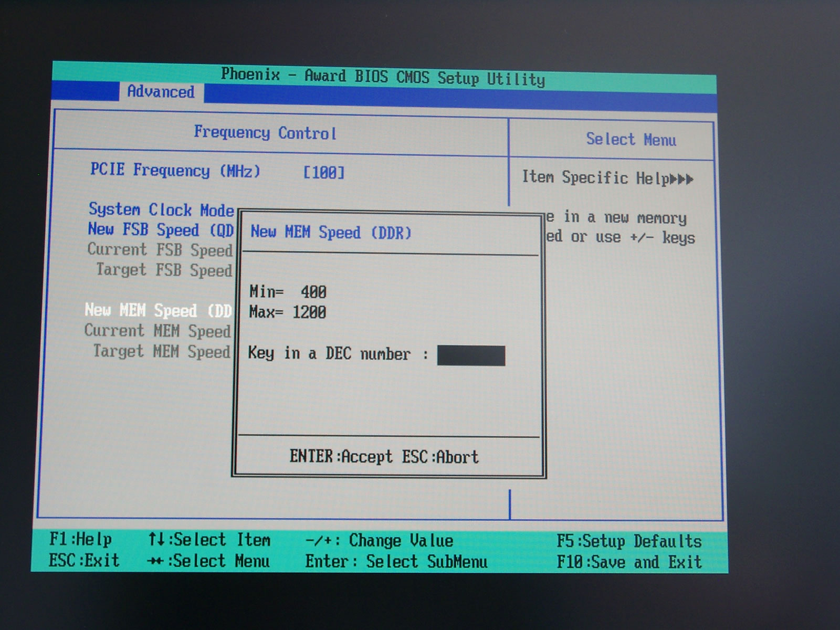Click Select Item arrows hint
This screenshot has width=840, height=630.
tap(209, 540)
